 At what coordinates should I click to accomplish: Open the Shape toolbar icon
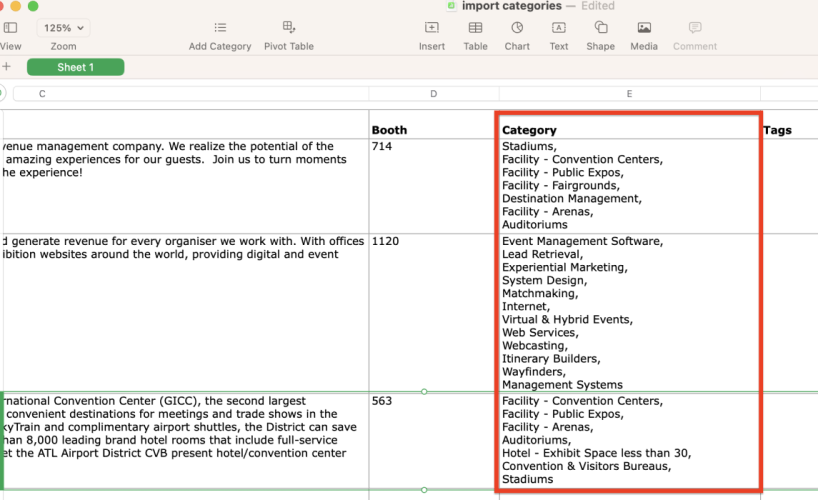point(601,28)
